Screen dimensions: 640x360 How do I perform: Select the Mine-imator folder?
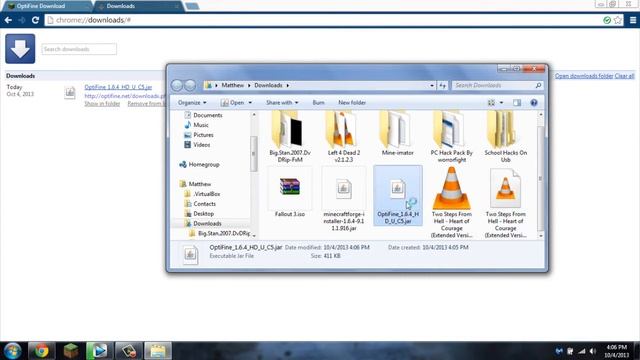pos(398,133)
